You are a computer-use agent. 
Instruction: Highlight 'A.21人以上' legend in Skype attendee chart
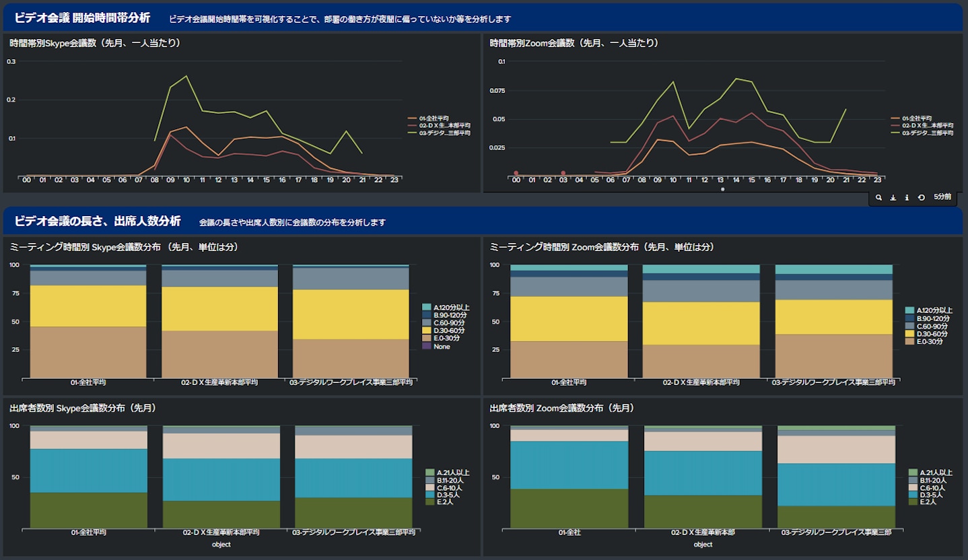[x=448, y=473]
